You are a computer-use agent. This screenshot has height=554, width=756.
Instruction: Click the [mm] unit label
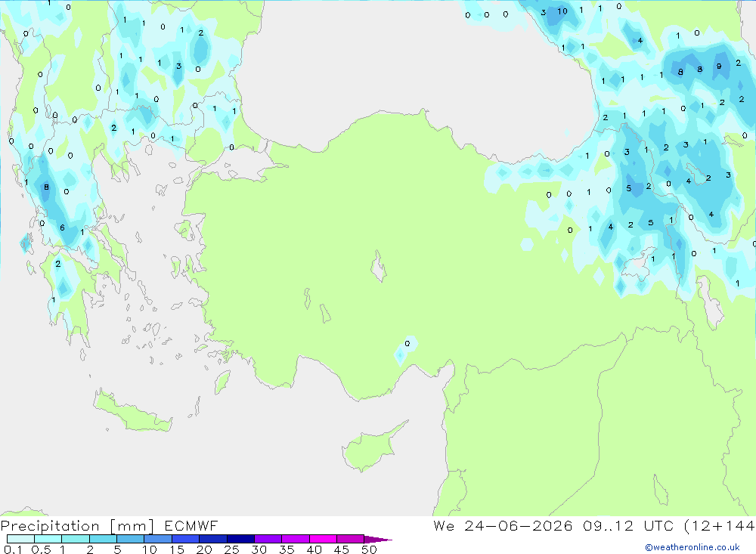point(132,526)
